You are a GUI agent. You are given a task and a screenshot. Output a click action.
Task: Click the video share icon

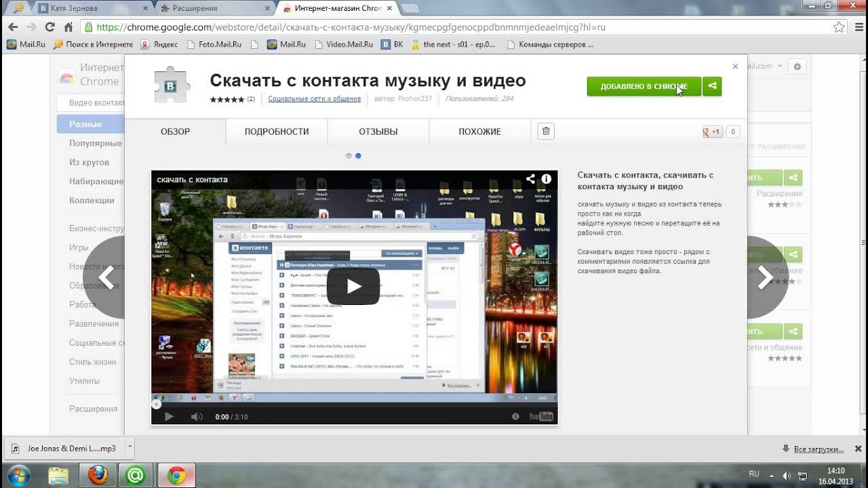tap(530, 179)
